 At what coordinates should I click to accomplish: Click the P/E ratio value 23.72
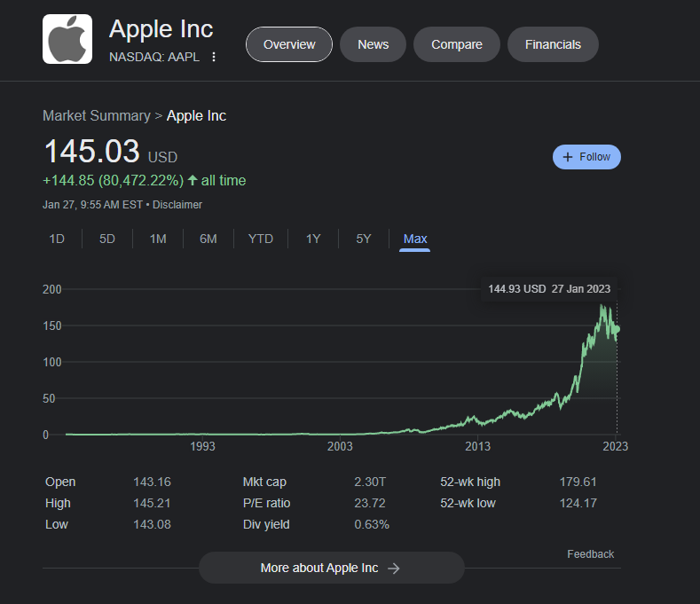pos(370,503)
